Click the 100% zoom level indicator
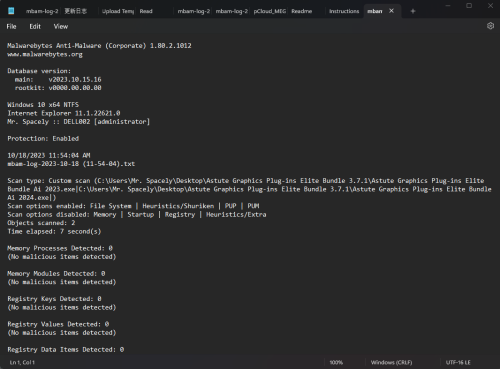The width and height of the screenshot is (500, 369). tap(336, 362)
